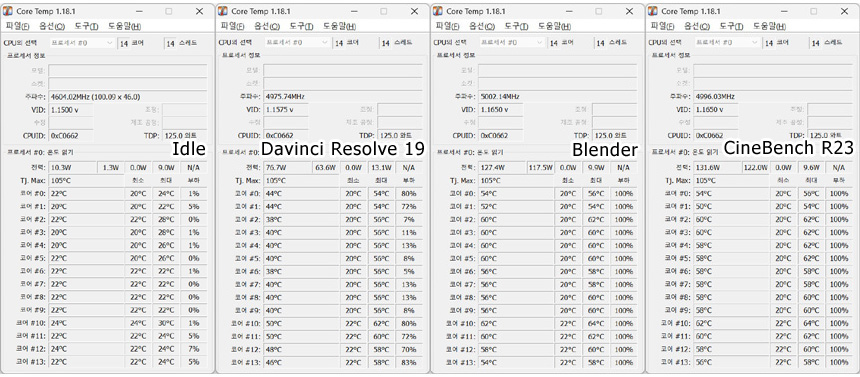The width and height of the screenshot is (860, 377).
Task: Expand the processor #0 dropdown in Davinci Resolve window
Action: coord(297,42)
